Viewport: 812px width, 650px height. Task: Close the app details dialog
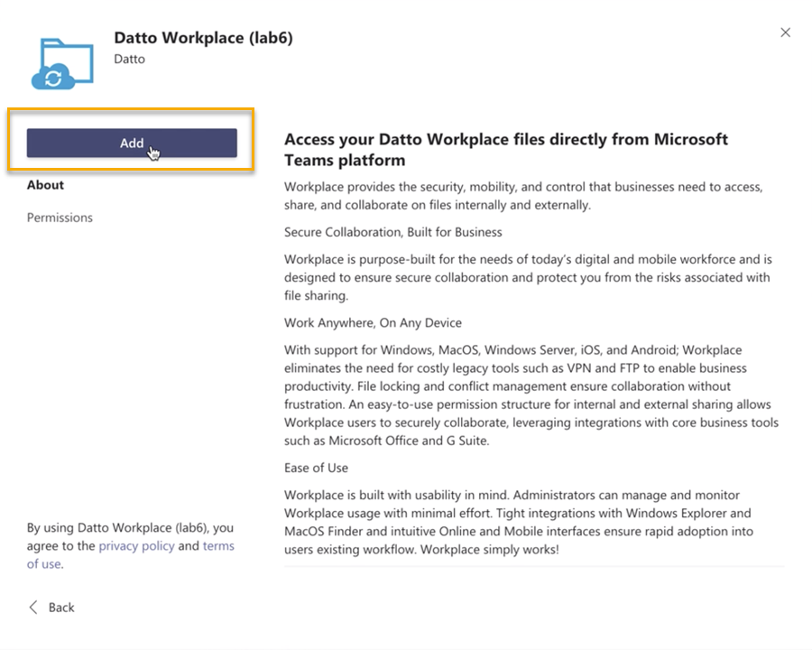click(x=785, y=32)
